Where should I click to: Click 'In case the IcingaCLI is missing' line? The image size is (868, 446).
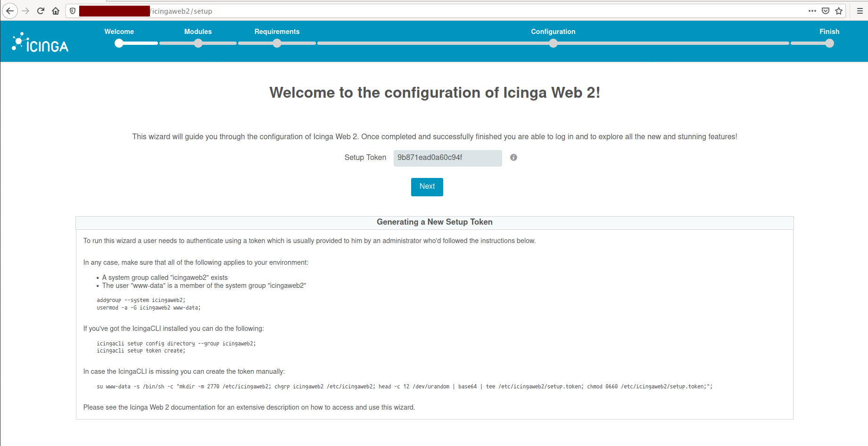point(184,371)
